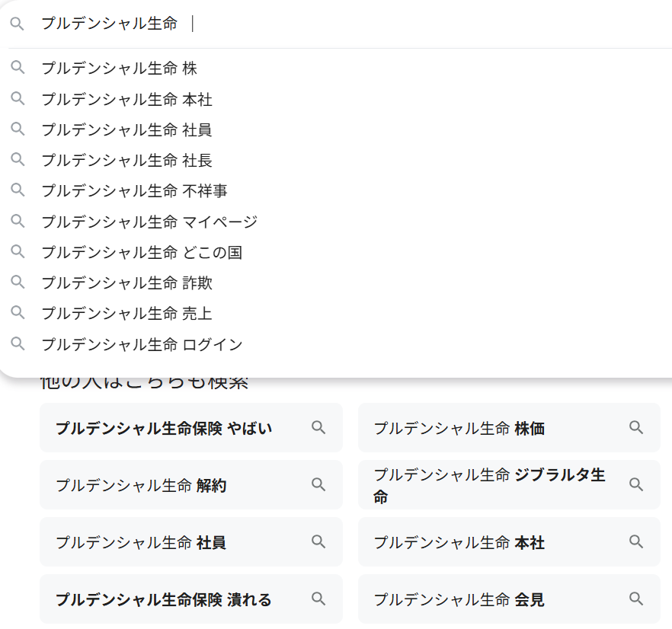Click search icon on 株価 related card

tap(636, 428)
